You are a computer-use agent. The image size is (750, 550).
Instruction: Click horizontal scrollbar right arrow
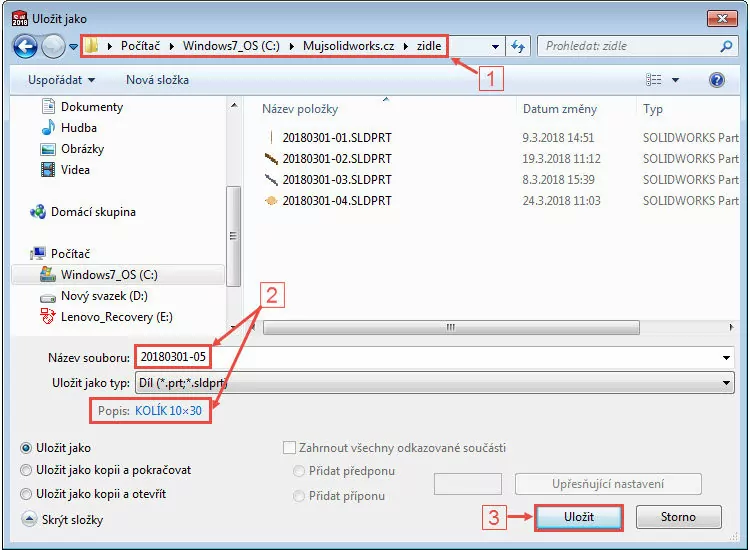pyautogui.click(x=731, y=328)
